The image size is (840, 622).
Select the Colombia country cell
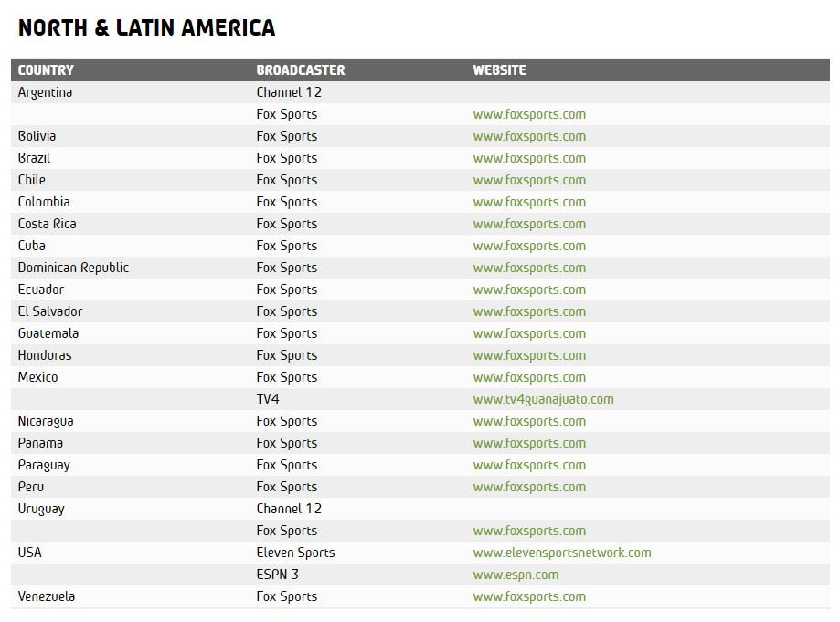tap(44, 202)
